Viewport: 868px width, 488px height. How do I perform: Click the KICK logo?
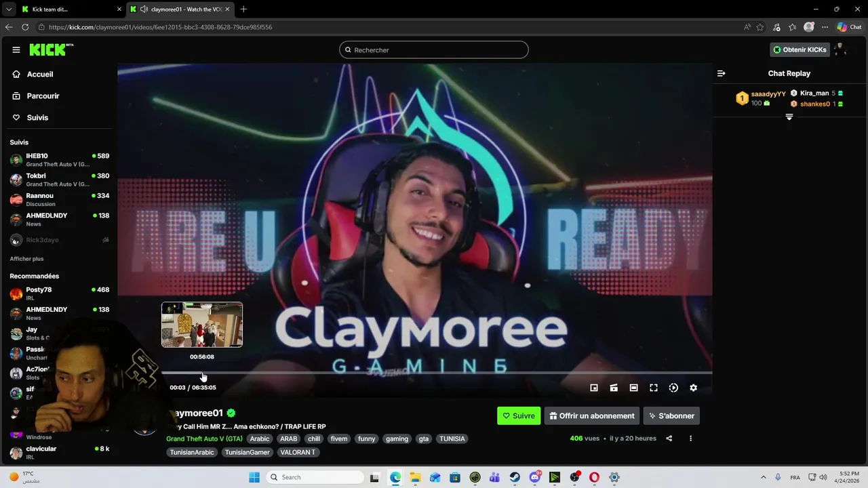tap(51, 49)
